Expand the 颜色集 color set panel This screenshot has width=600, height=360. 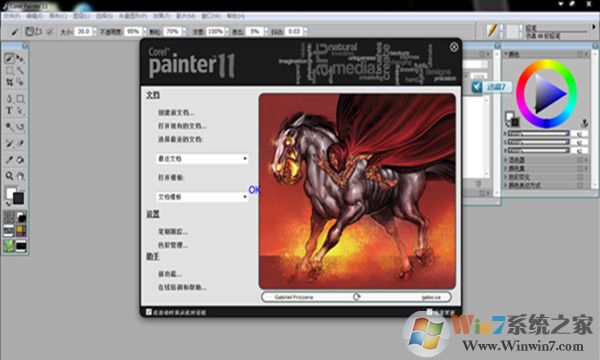pos(505,168)
